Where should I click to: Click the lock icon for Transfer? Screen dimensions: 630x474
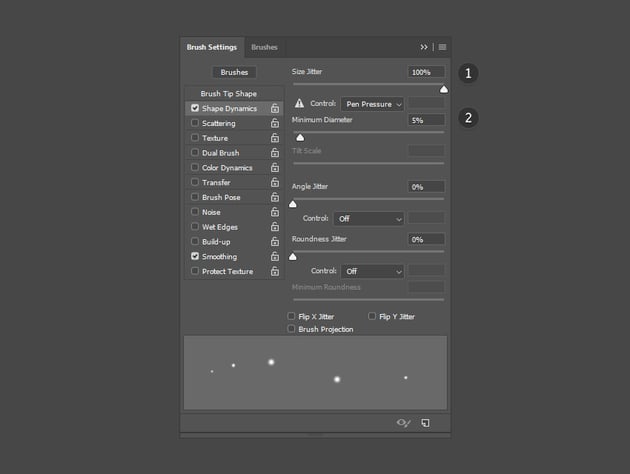click(275, 182)
